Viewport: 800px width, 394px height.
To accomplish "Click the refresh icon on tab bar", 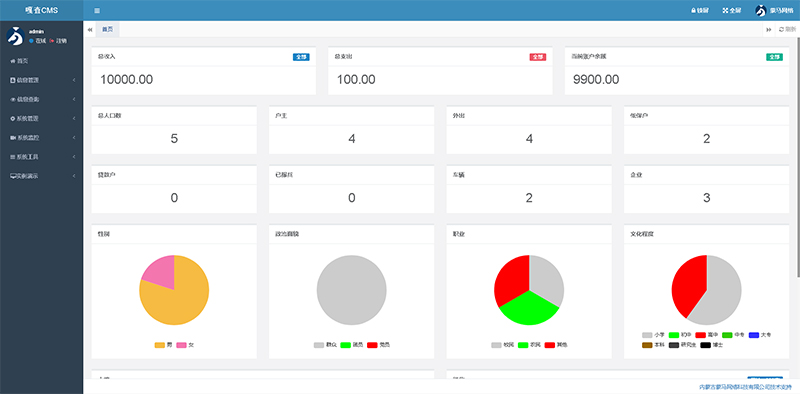I will click(x=781, y=30).
